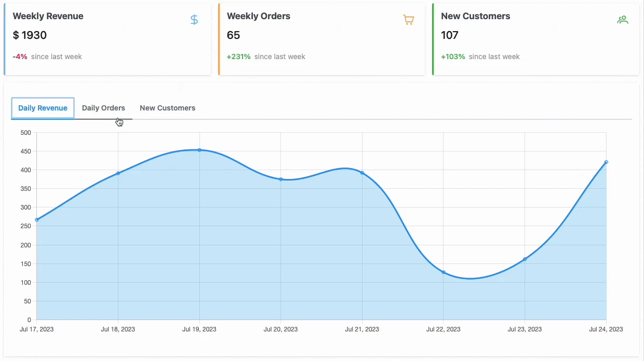The height and width of the screenshot is (361, 644).
Task: Click the dollar icon on Weekly Revenue card
Action: tap(194, 19)
